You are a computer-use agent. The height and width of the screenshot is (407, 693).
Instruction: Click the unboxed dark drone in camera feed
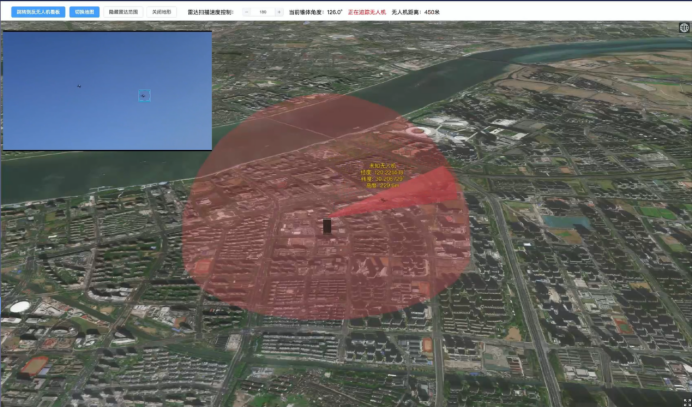(78, 86)
